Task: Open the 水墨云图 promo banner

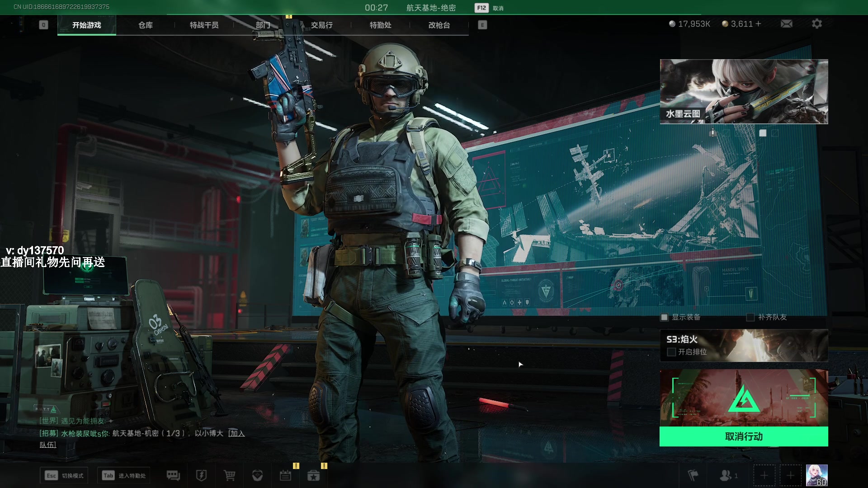Action: coord(744,92)
